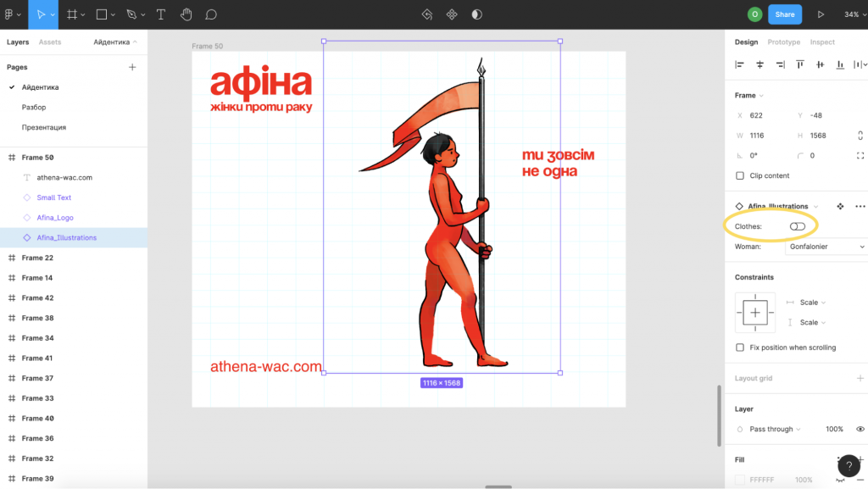Select the Hand tool
The height and width of the screenshot is (489, 868).
(186, 14)
